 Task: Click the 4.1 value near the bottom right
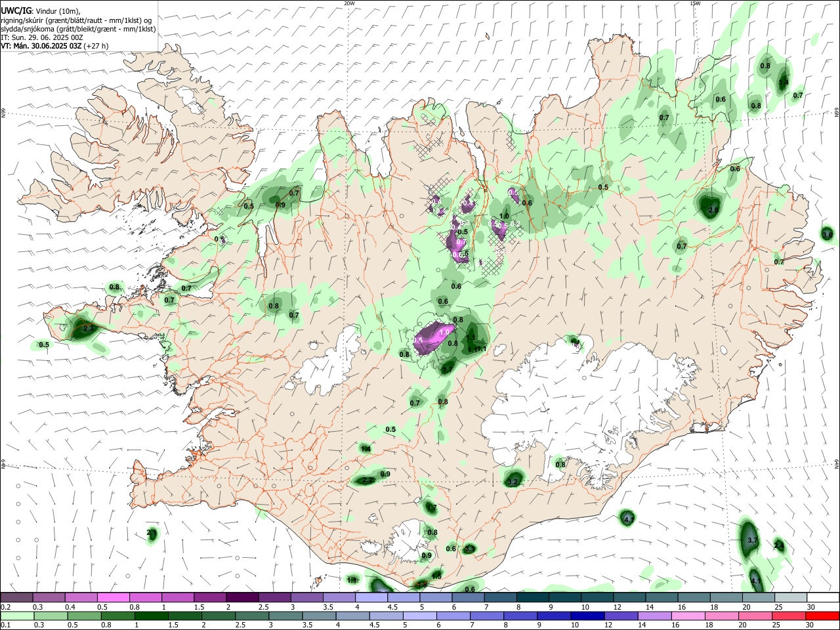[756, 581]
